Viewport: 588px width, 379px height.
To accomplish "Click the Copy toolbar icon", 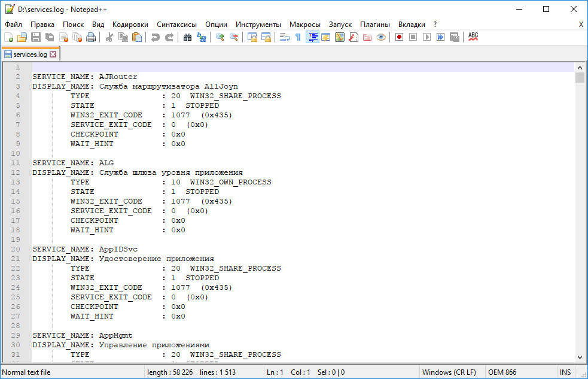I will pos(123,37).
